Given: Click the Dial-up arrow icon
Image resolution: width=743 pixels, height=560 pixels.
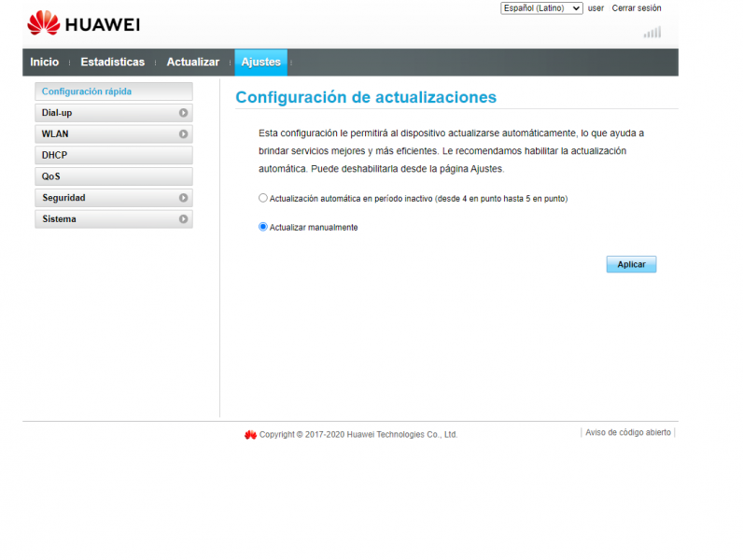Looking at the screenshot, I should point(184,113).
